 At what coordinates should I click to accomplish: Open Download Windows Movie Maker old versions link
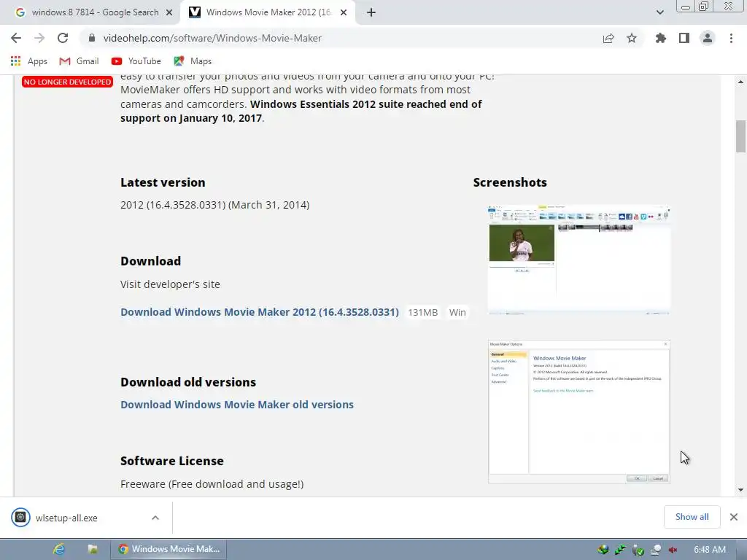coord(237,404)
